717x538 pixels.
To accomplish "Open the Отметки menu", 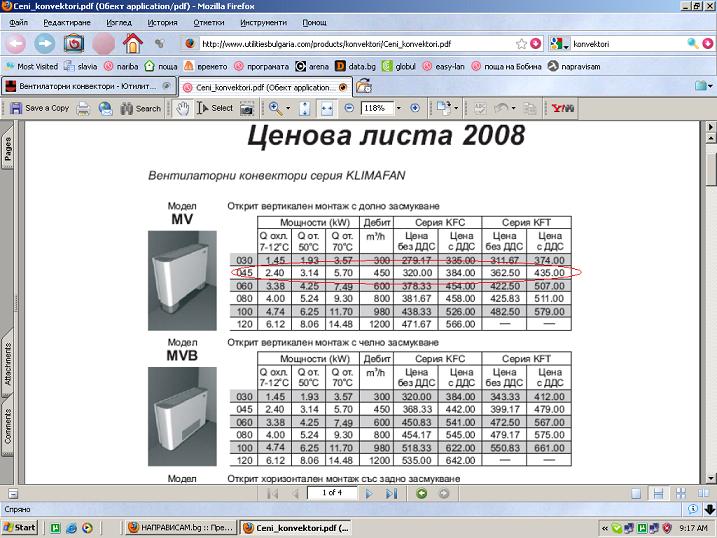I will pos(208,21).
